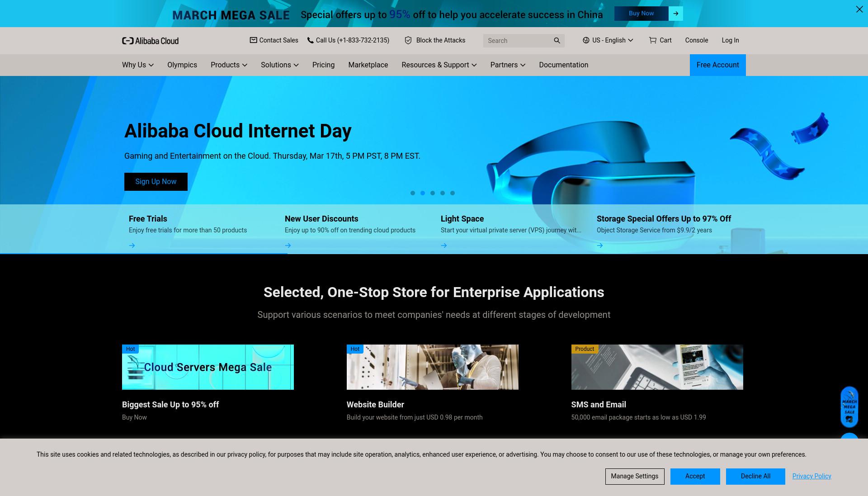Click the shopping cart icon
Screen dimensions: 868x496
point(653,40)
